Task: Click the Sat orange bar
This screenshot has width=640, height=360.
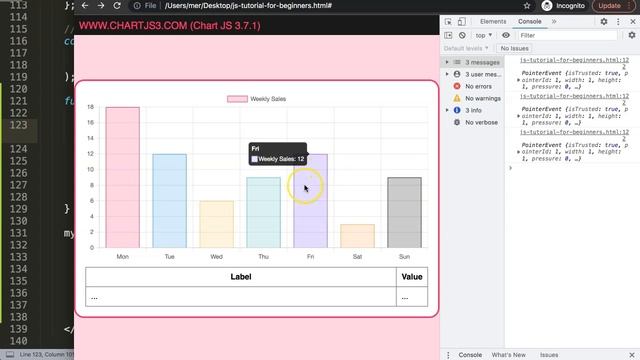Action: click(357, 236)
